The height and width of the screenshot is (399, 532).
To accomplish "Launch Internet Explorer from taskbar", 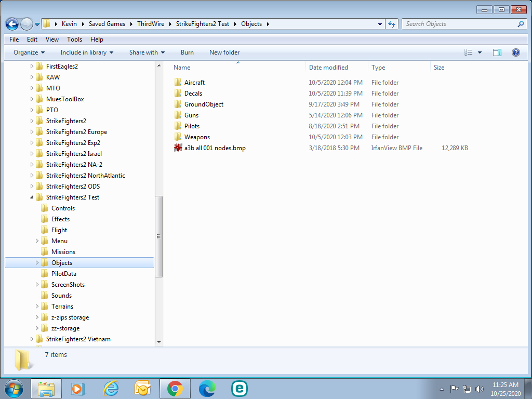I will [x=111, y=389].
